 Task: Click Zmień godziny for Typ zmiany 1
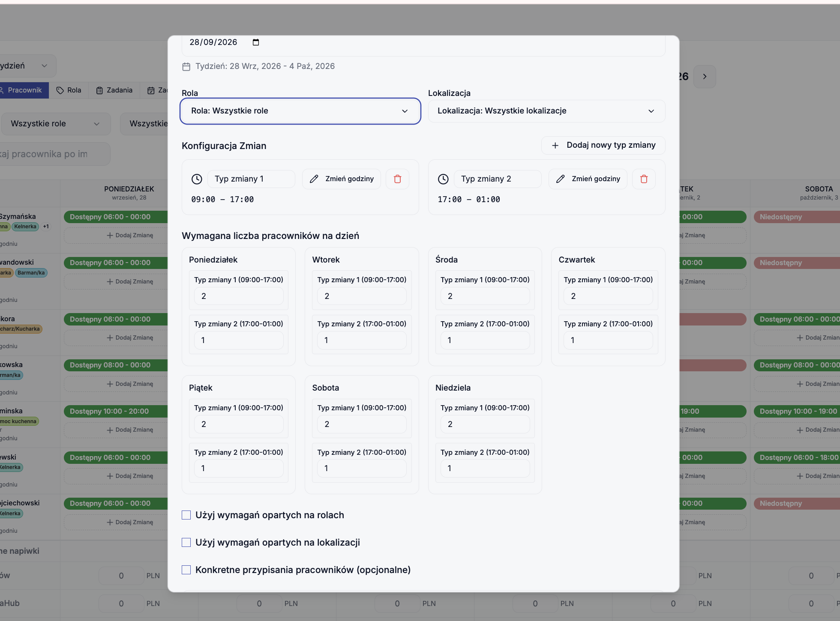click(x=342, y=179)
